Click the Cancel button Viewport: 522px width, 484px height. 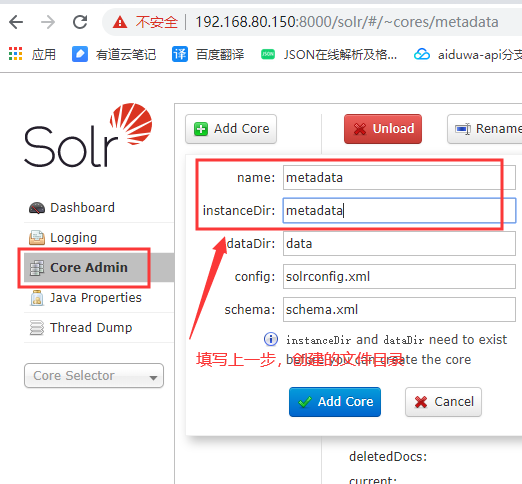point(443,402)
